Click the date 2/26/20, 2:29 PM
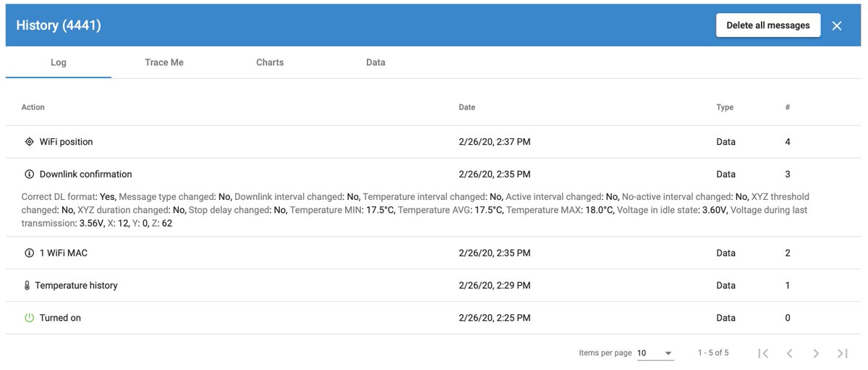 coord(495,286)
